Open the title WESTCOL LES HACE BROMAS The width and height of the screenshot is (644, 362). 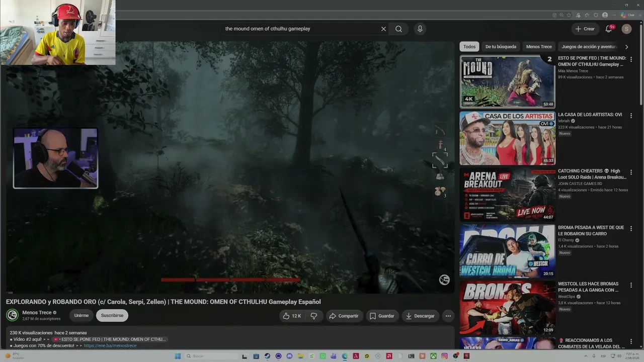coord(588,287)
